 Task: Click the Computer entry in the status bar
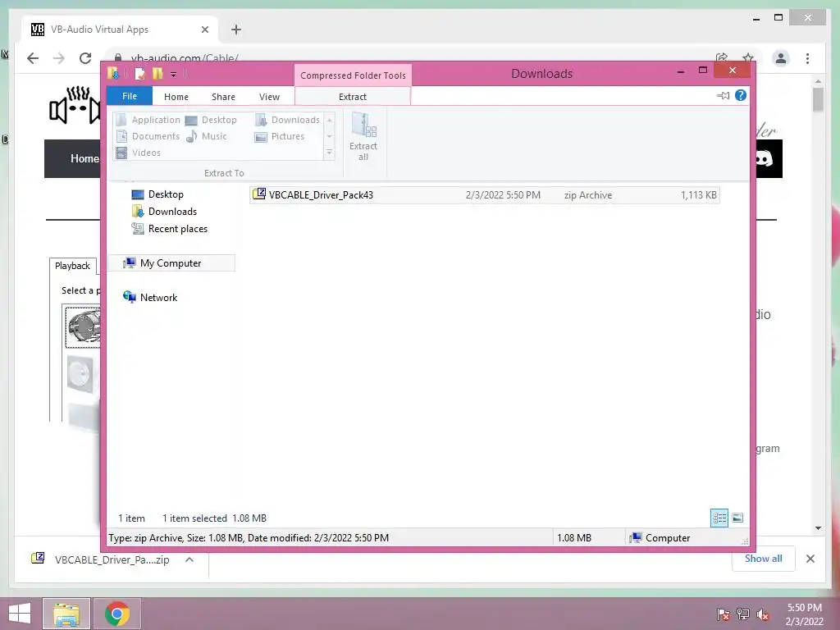[x=660, y=538]
